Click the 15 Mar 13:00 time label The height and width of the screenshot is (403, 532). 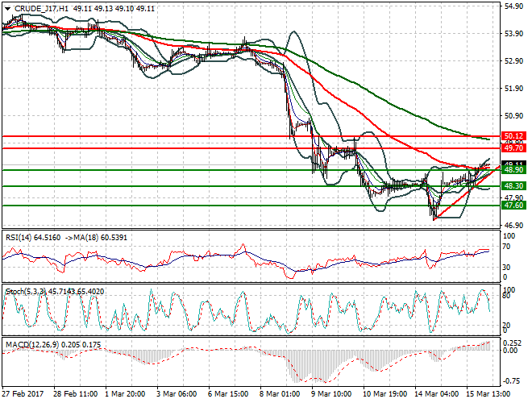pyautogui.click(x=488, y=394)
